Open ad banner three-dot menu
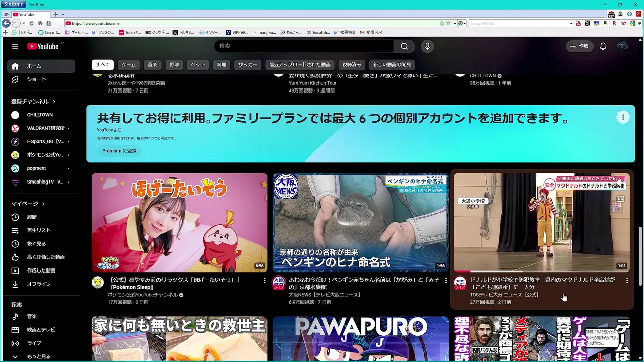 pos(623,117)
